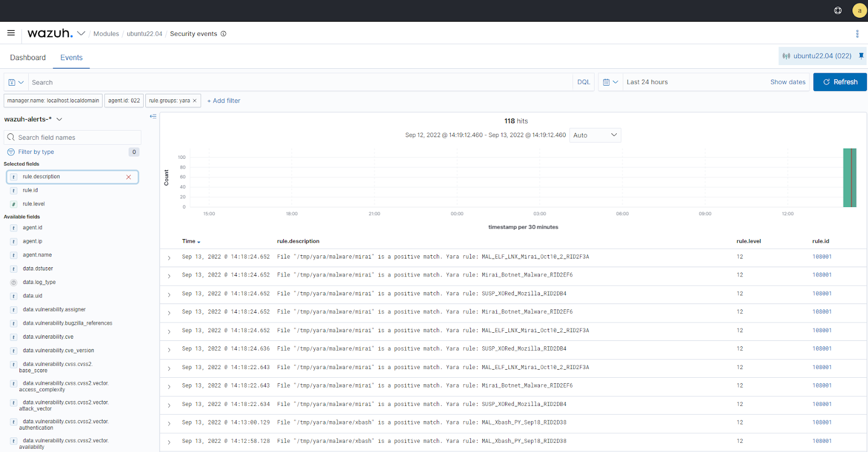Screen dimensions: 868x452
Task: Click the Refresh button
Action: coord(840,82)
